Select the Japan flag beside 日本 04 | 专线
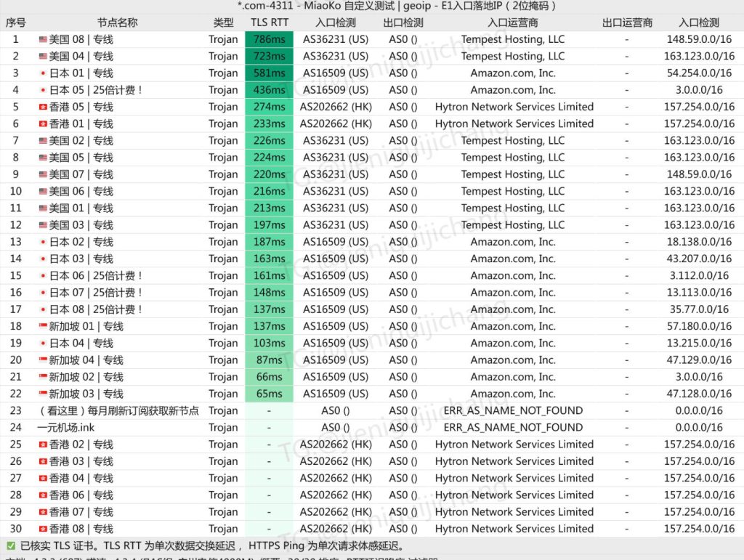Viewport: 744px width, 560px height. pyautogui.click(x=43, y=344)
